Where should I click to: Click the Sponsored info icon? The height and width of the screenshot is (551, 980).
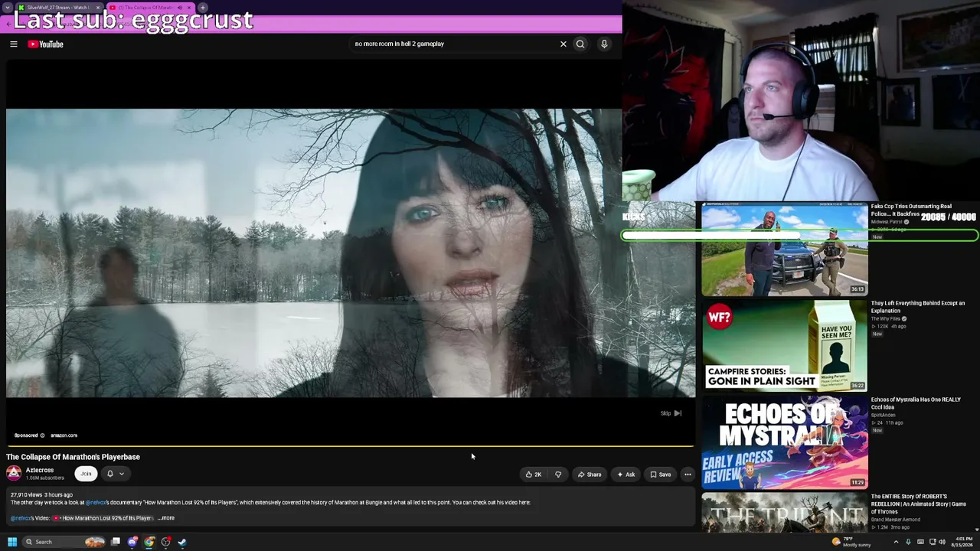click(x=42, y=435)
